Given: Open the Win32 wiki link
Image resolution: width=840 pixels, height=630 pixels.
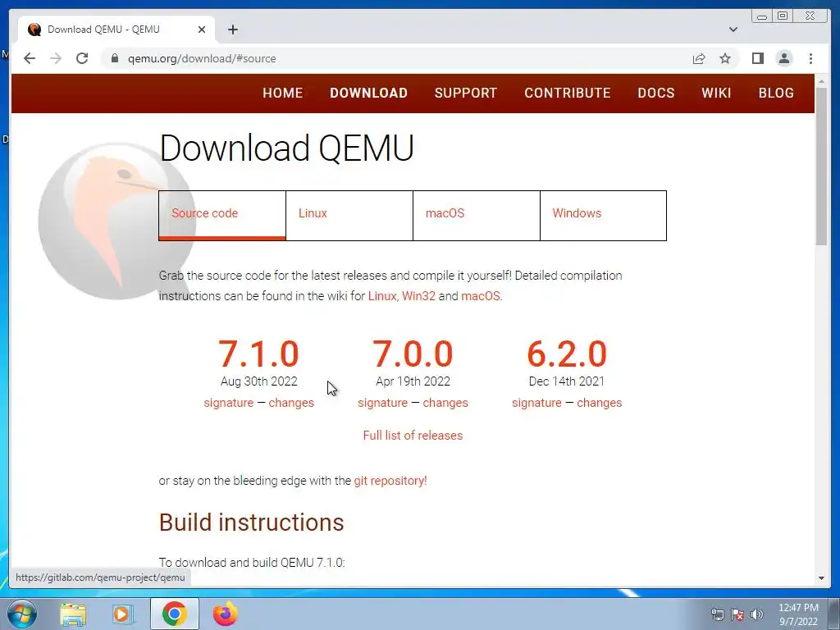Looking at the screenshot, I should (x=418, y=295).
